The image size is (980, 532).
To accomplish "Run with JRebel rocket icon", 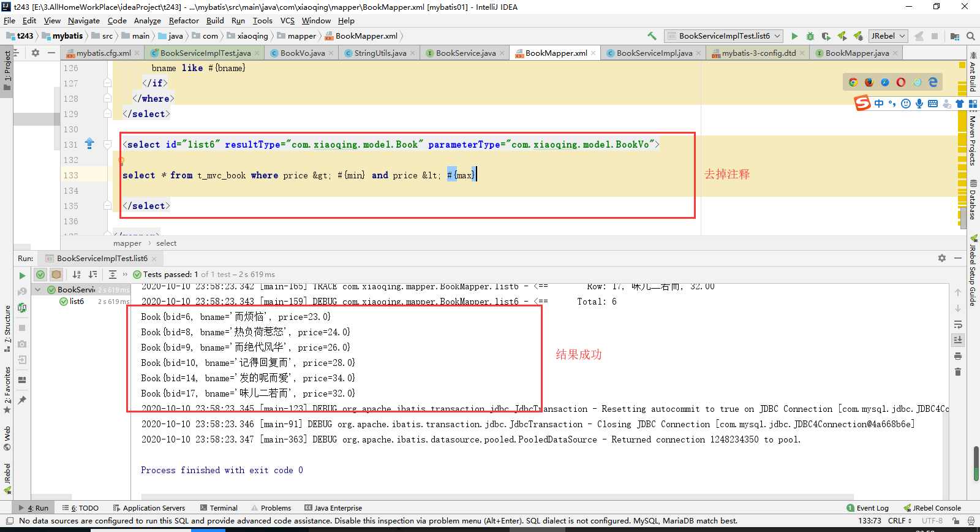I will click(x=842, y=36).
